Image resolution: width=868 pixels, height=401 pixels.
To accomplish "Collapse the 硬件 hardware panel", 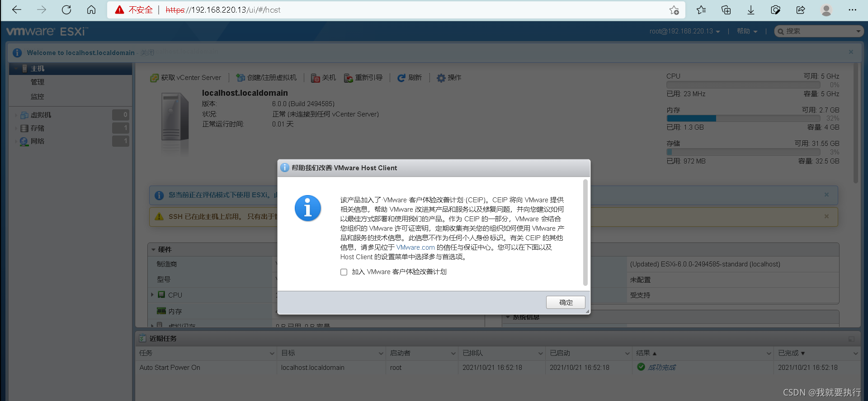I will click(154, 250).
